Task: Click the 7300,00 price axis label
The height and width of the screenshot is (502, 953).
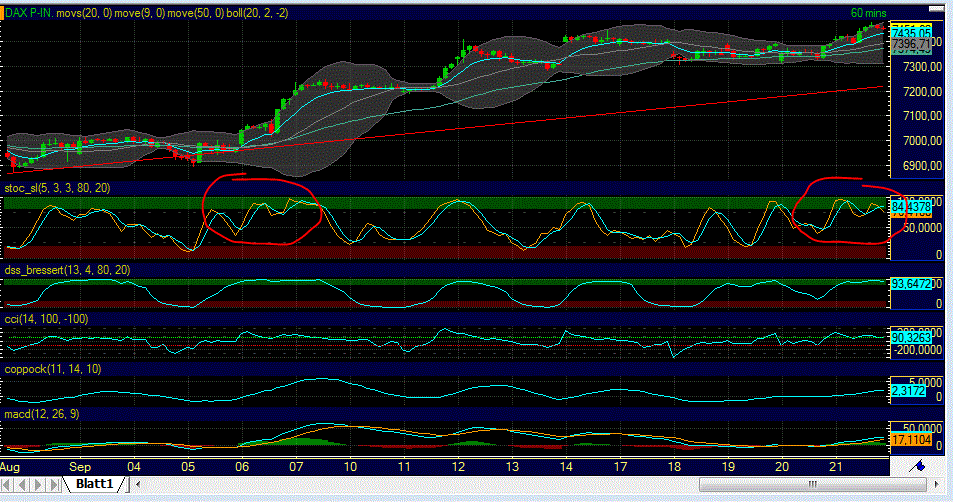Action: coord(923,67)
